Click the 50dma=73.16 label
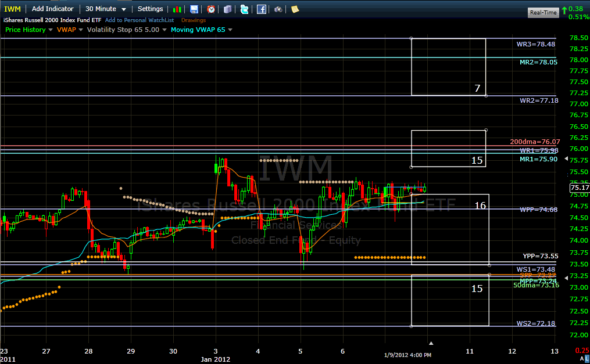The width and height of the screenshot is (590, 364). tap(536, 286)
